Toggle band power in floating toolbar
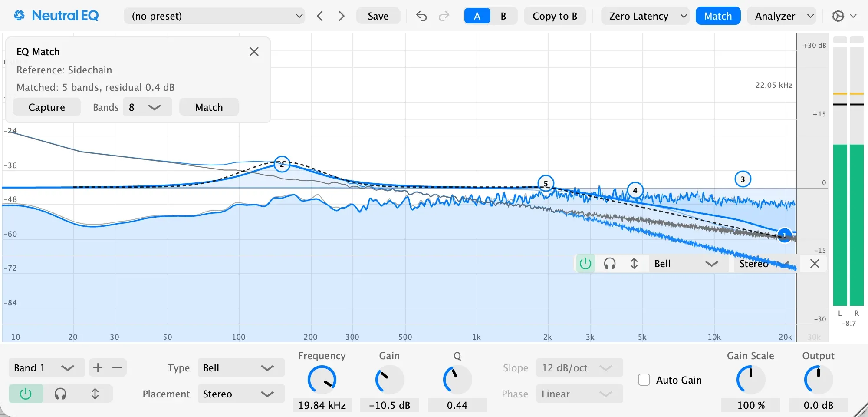The image size is (868, 417). pyautogui.click(x=585, y=264)
